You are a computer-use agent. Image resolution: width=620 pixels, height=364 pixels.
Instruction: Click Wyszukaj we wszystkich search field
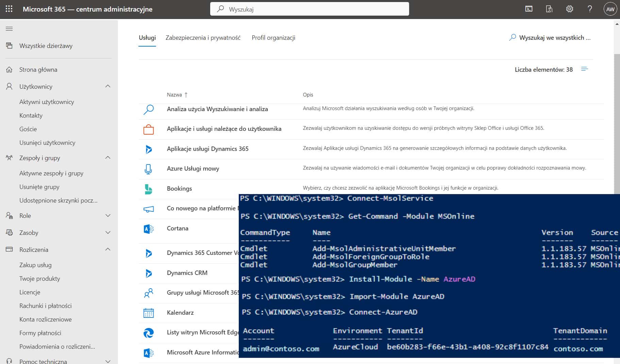pyautogui.click(x=551, y=38)
